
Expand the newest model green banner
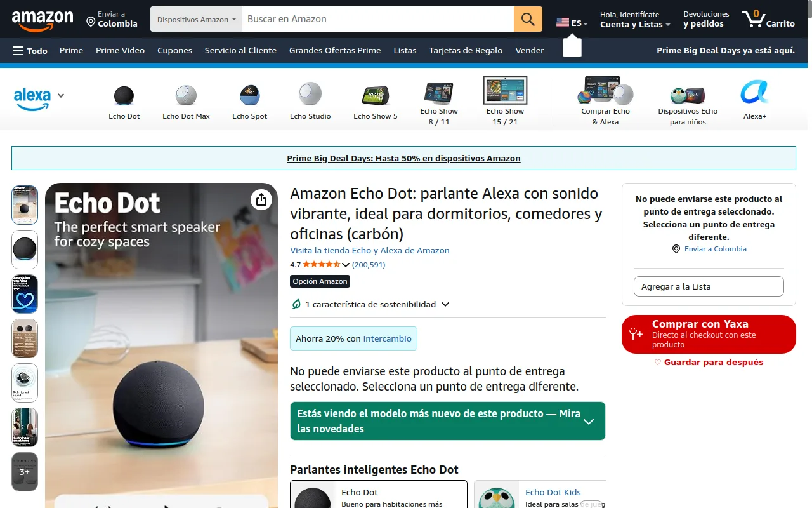point(448,421)
